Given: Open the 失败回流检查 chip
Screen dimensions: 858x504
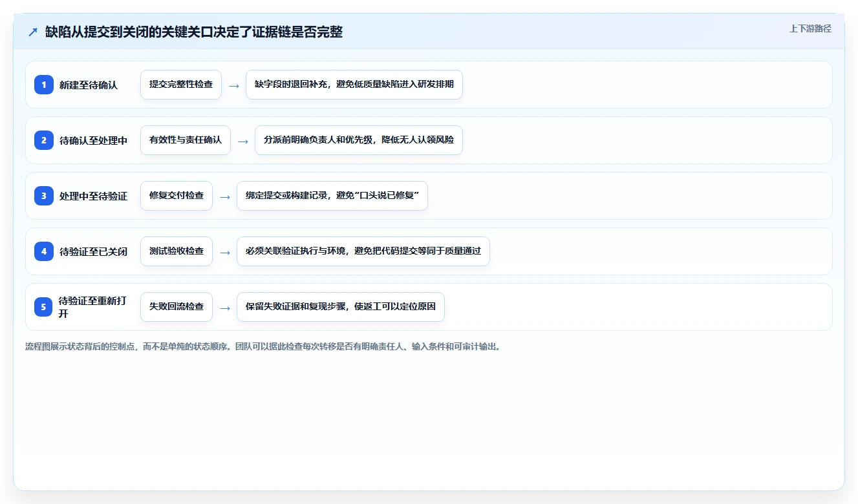Looking at the screenshot, I should [x=177, y=307].
